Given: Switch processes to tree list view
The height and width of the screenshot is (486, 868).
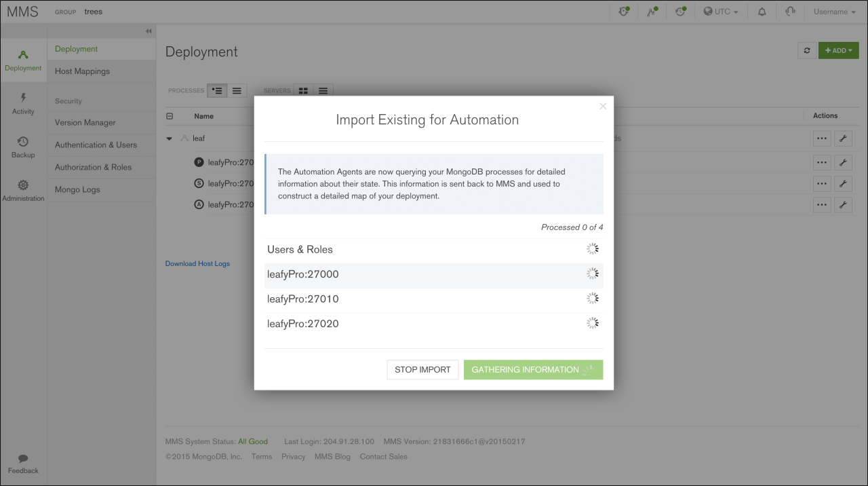Looking at the screenshot, I should [217, 90].
